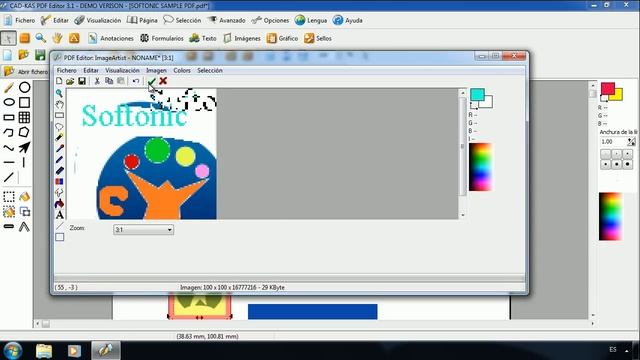Open Editar menu in main PDF Editor
The image size is (640, 360).
pyautogui.click(x=55, y=20)
